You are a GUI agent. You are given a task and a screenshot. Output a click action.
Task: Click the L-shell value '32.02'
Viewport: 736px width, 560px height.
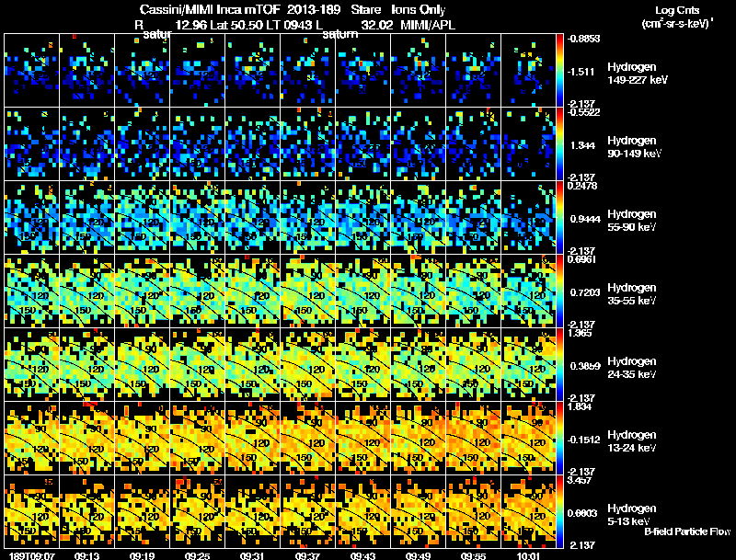click(377, 26)
